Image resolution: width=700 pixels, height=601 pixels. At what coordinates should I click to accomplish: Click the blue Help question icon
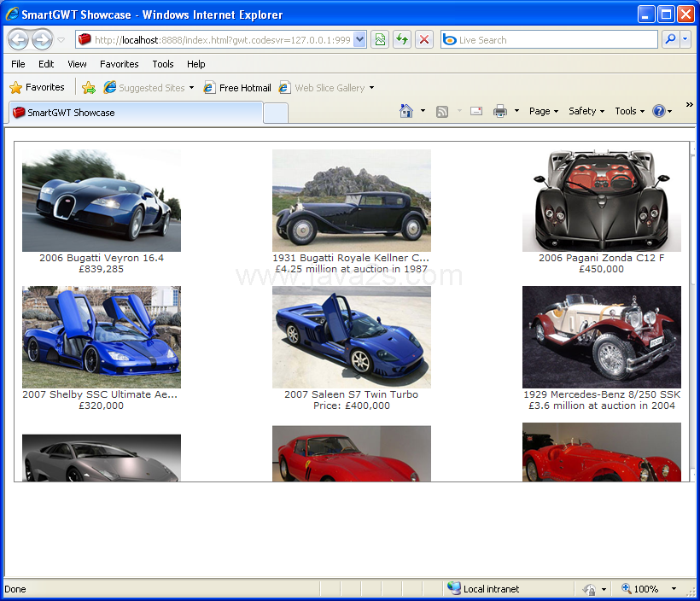659,111
